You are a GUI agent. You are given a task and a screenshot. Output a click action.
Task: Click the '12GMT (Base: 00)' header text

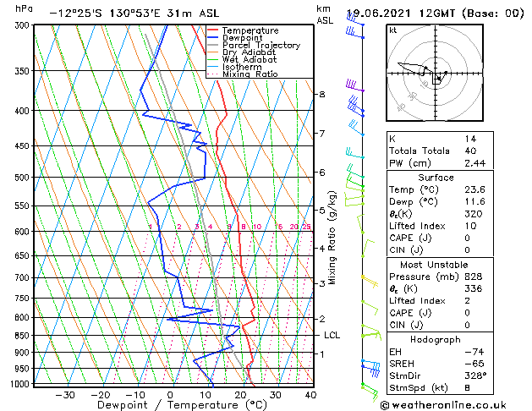click(x=472, y=14)
